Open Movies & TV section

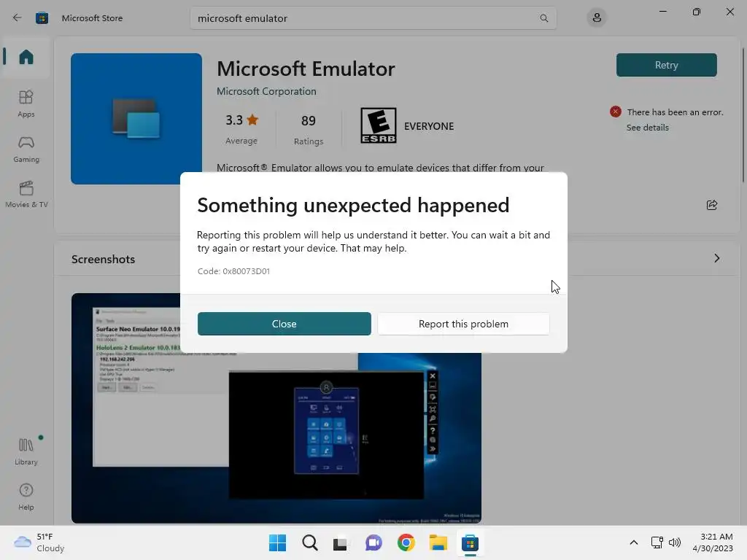(x=26, y=194)
